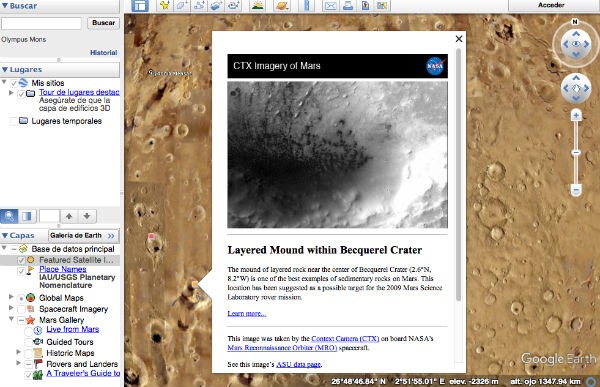Record a tour with the camera tool

click(x=233, y=5)
